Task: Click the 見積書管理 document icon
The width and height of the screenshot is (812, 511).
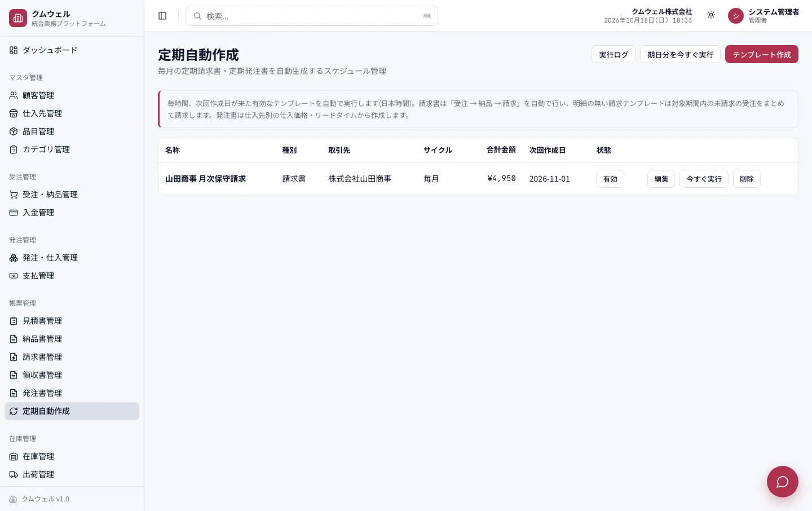Action: tap(14, 321)
